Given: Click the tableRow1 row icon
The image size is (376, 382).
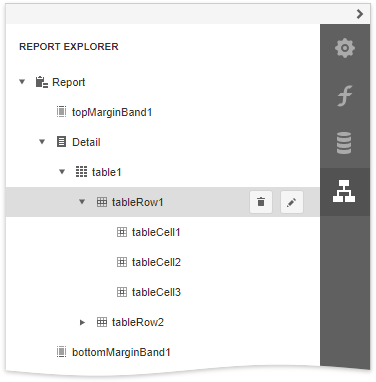Looking at the screenshot, I should click(x=102, y=202).
